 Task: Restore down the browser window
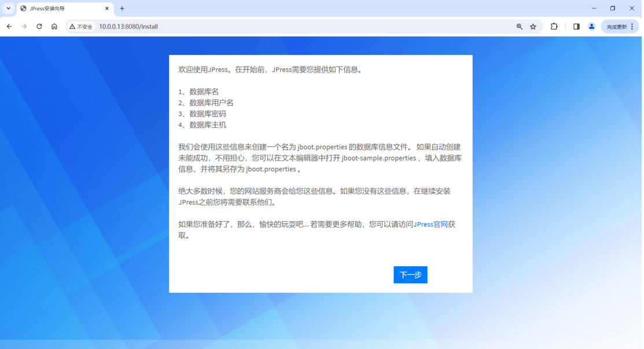[613, 8]
